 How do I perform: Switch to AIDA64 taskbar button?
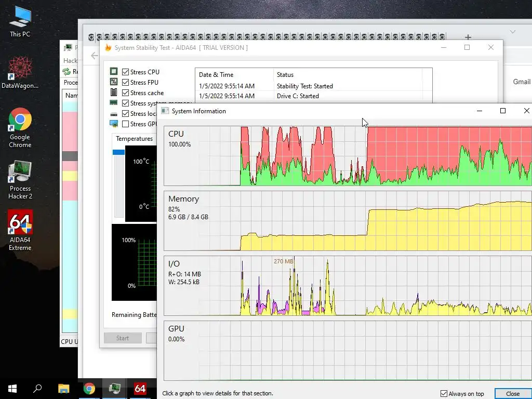(x=140, y=389)
